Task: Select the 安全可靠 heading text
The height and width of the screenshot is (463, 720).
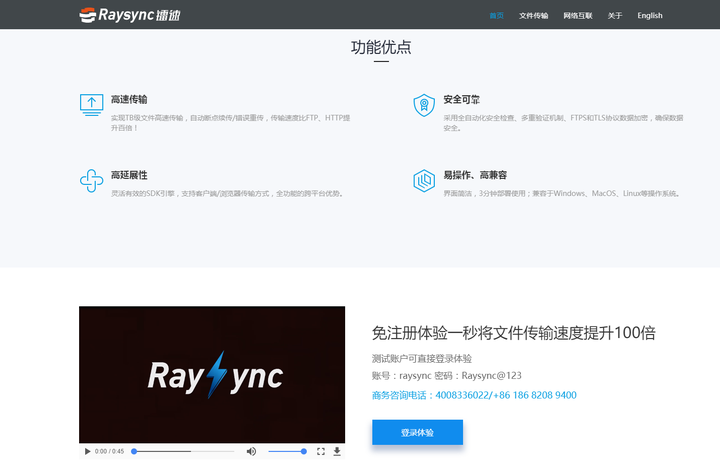Action: 461,99
